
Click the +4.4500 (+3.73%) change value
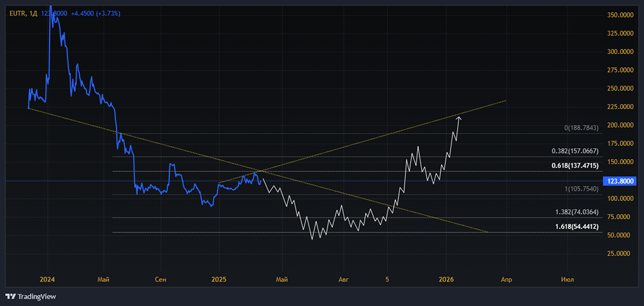pos(95,14)
